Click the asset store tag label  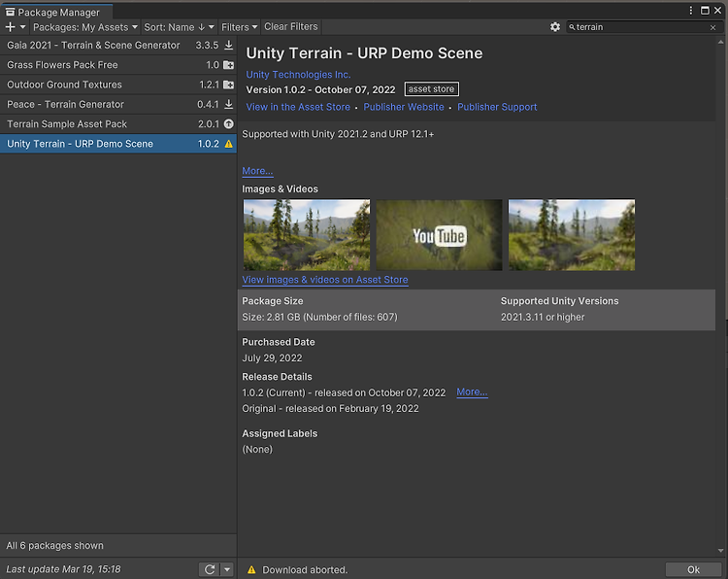click(431, 88)
